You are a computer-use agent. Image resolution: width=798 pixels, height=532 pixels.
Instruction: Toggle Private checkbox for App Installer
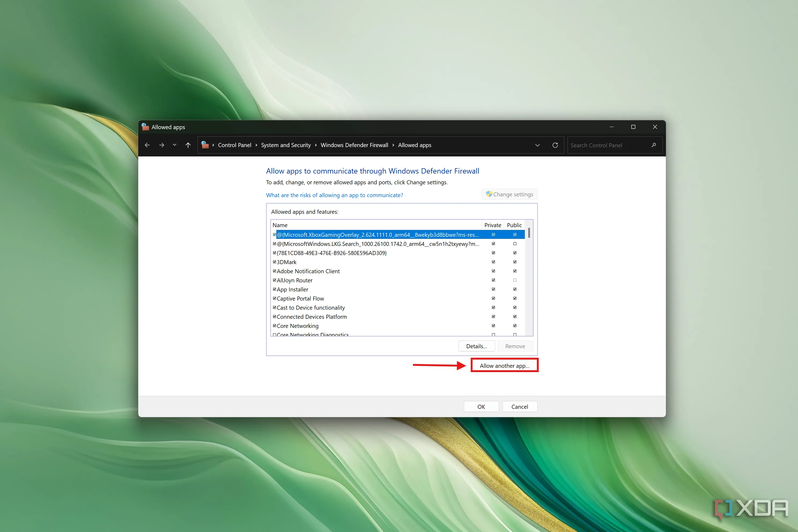point(493,289)
